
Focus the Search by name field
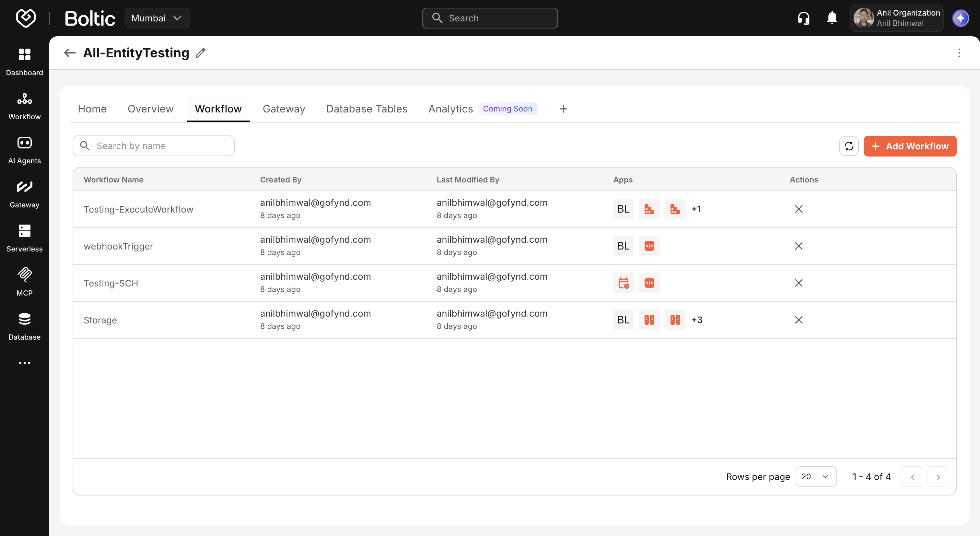pos(153,146)
